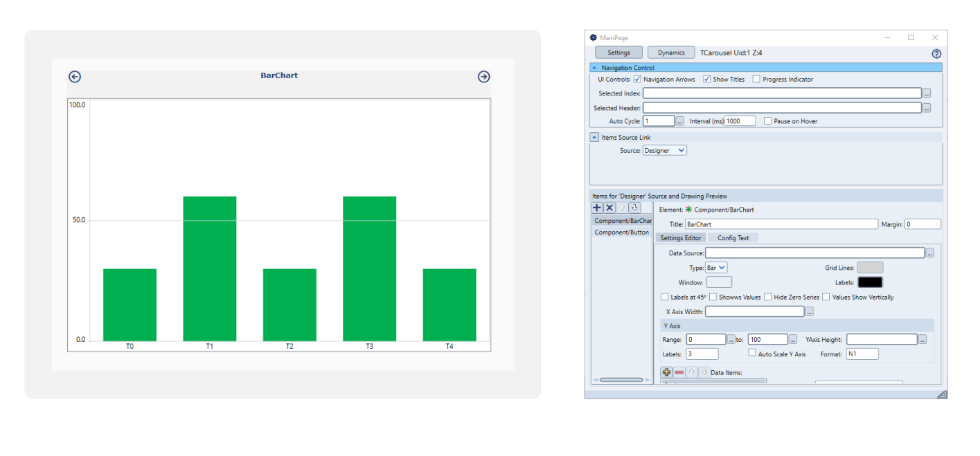The width and height of the screenshot is (980, 456).
Task: Uncheck the Navigation Arrows checkbox
Action: [637, 80]
